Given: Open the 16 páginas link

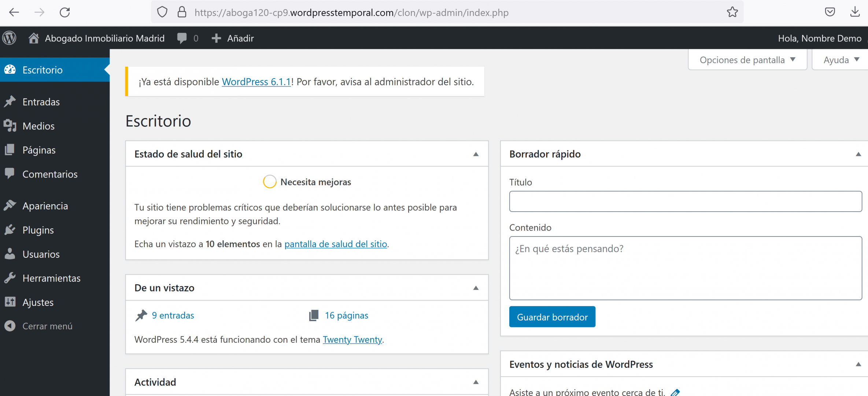Looking at the screenshot, I should coord(347,315).
